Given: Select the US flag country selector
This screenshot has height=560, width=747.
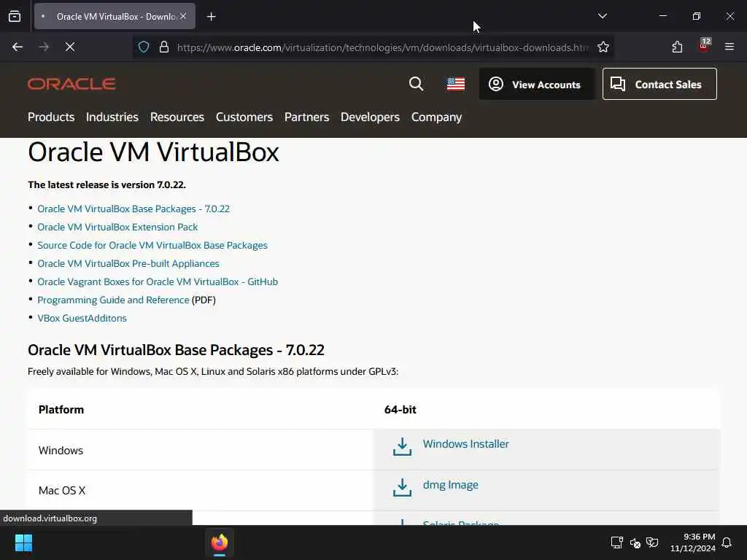Looking at the screenshot, I should click(x=456, y=84).
